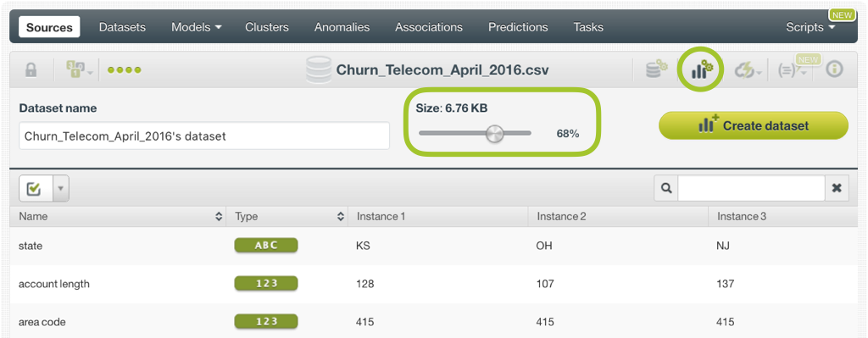Clear the search with the X button
This screenshot has height=338, width=868.
click(x=837, y=189)
